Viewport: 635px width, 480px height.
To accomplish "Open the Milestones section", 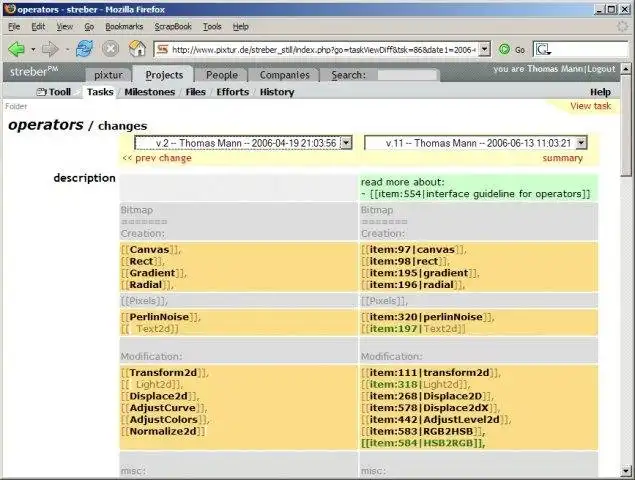I will [x=149, y=92].
